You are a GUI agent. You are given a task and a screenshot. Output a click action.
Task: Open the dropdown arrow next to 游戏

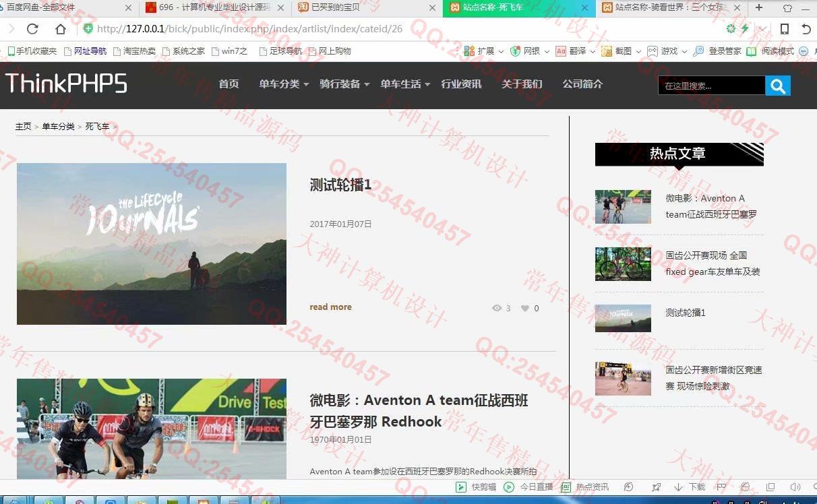(684, 51)
